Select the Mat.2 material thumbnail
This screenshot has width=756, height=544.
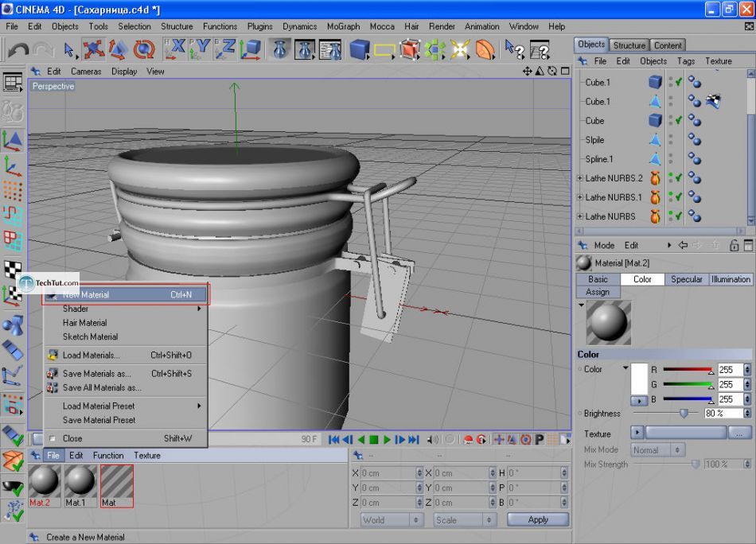coord(44,486)
